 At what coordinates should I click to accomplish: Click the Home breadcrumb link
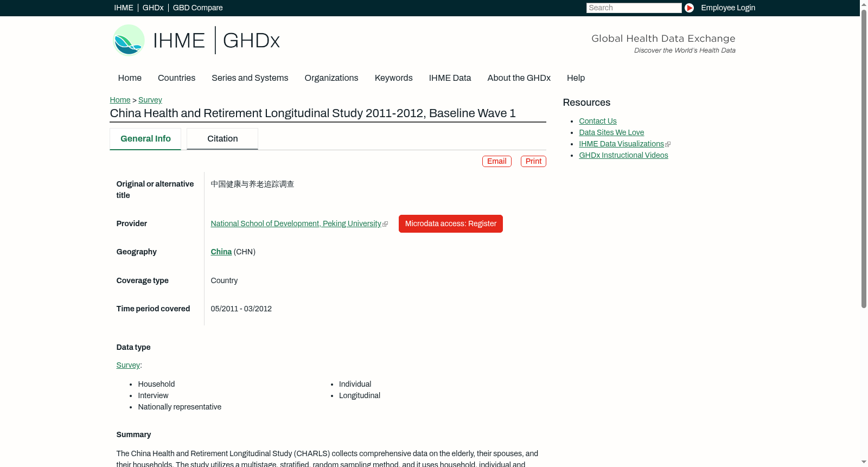coord(120,100)
